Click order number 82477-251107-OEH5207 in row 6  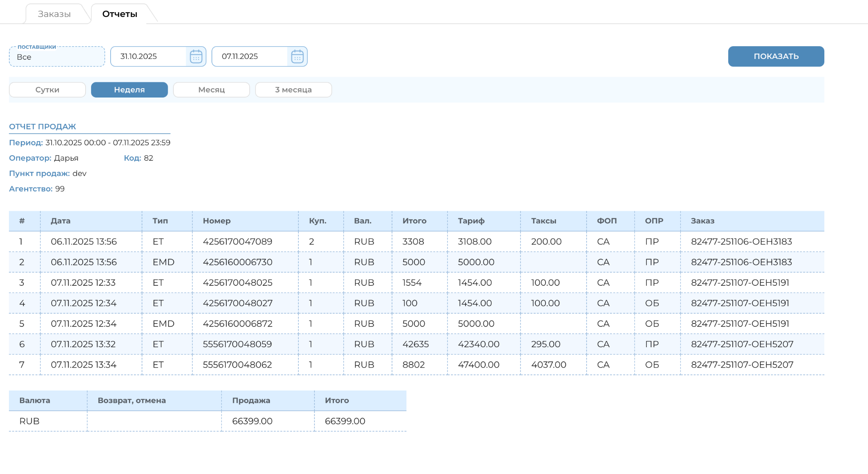(x=742, y=344)
